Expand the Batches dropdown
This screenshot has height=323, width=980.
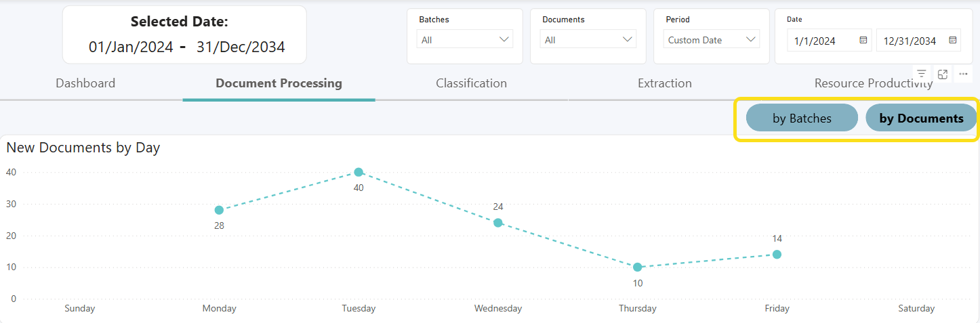[x=465, y=40]
